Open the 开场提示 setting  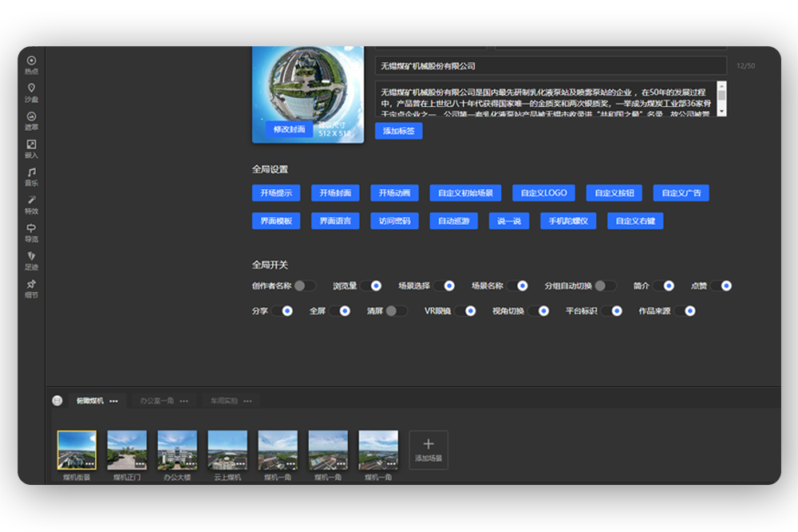tap(276, 193)
